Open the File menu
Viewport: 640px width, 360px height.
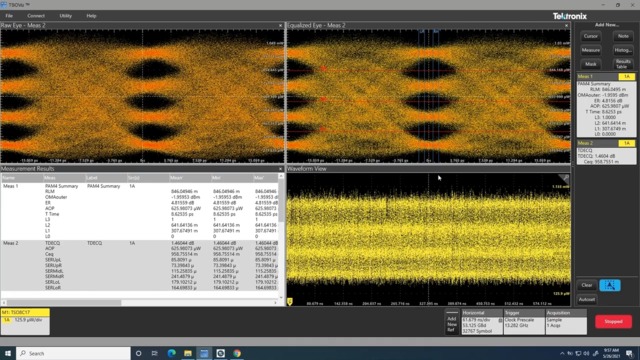coord(9,16)
